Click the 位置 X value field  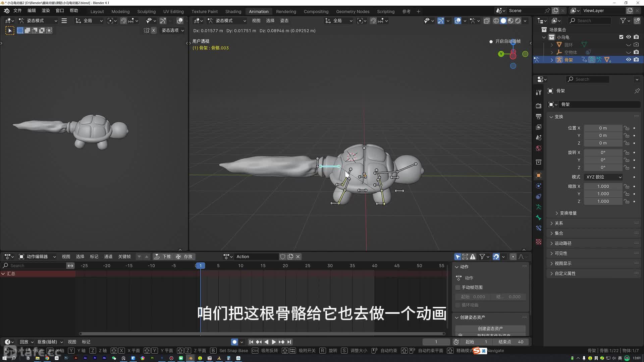point(603,128)
